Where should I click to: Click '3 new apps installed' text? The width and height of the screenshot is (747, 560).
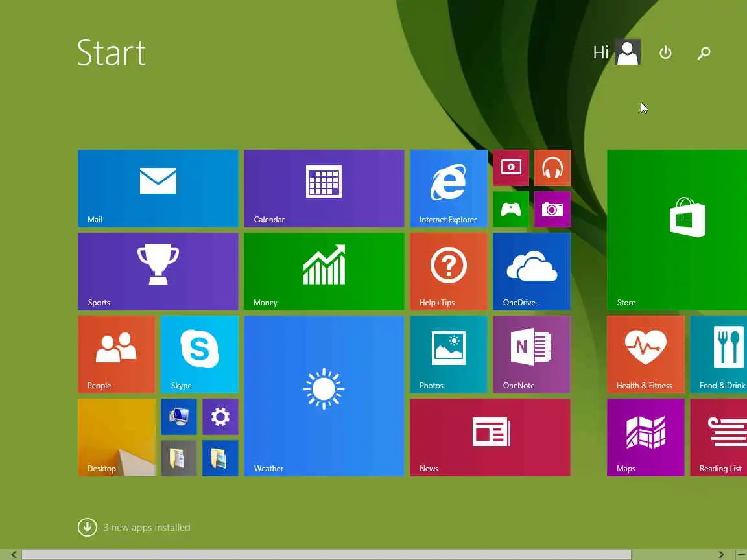click(x=147, y=528)
